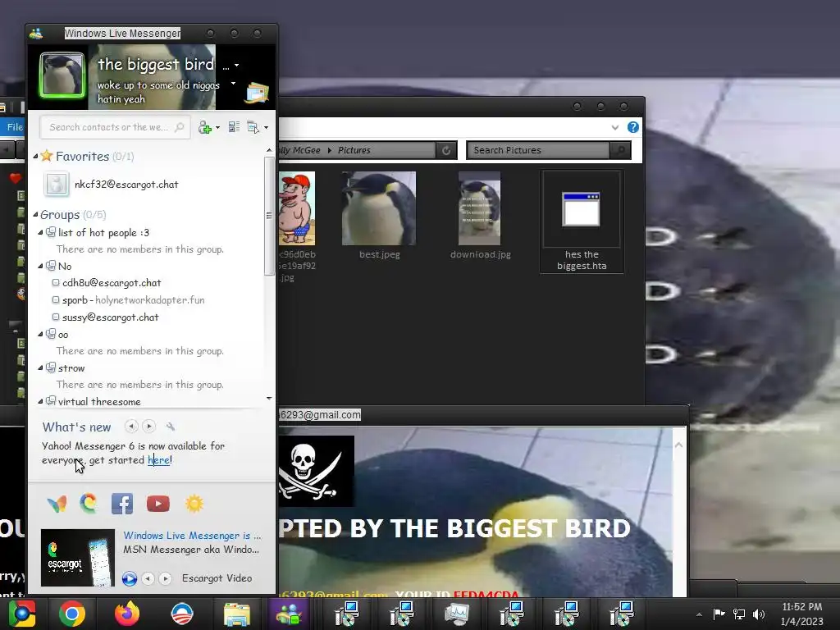Collapse the Favorites section
This screenshot has height=630, width=840.
[x=35, y=157]
